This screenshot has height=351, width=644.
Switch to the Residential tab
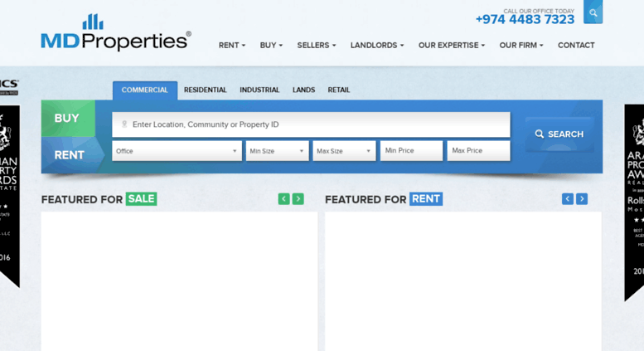[x=205, y=90]
